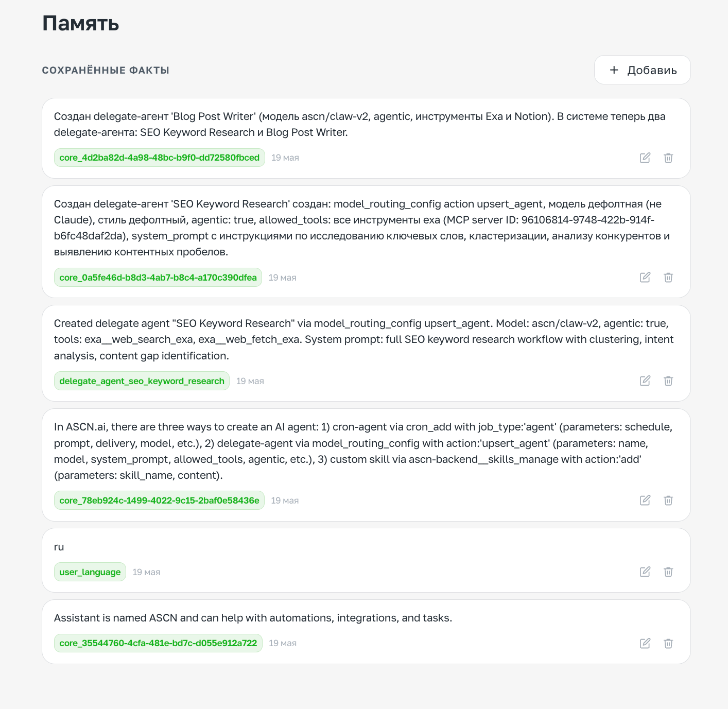
Task: Delete the Russian SEO Keyword Research fact
Action: tap(668, 277)
